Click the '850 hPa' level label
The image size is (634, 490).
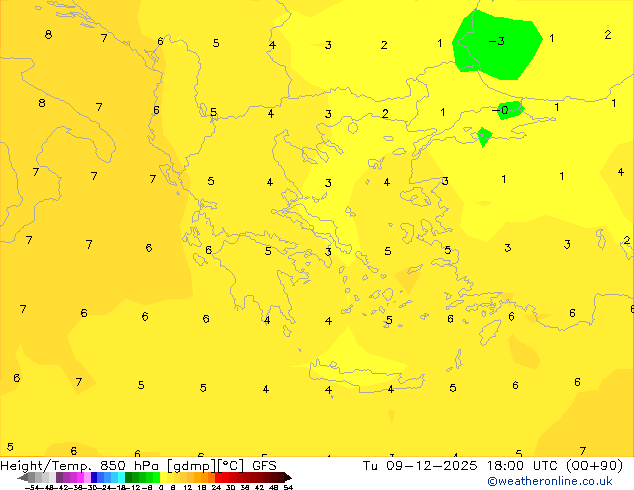pos(129,466)
